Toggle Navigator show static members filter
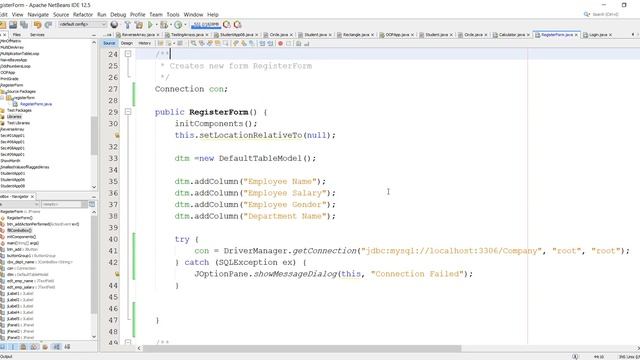This screenshot has height=360, width=640. click(x=23, y=347)
